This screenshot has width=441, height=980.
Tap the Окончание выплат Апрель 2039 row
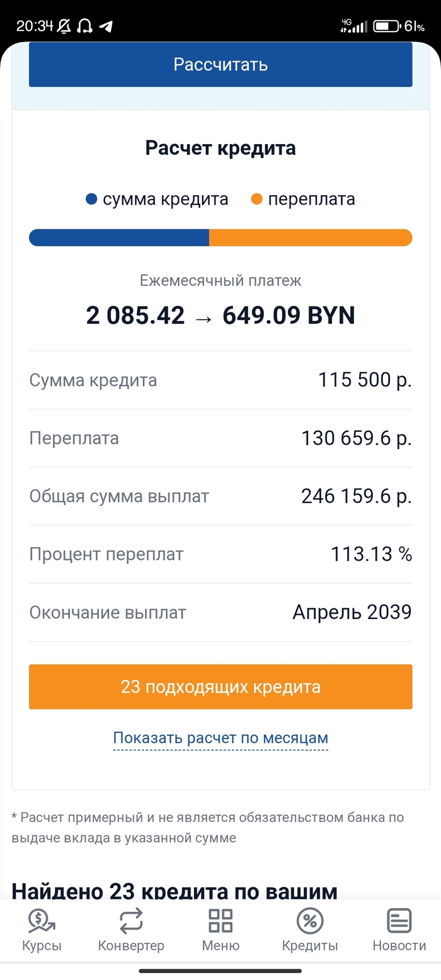(x=220, y=612)
